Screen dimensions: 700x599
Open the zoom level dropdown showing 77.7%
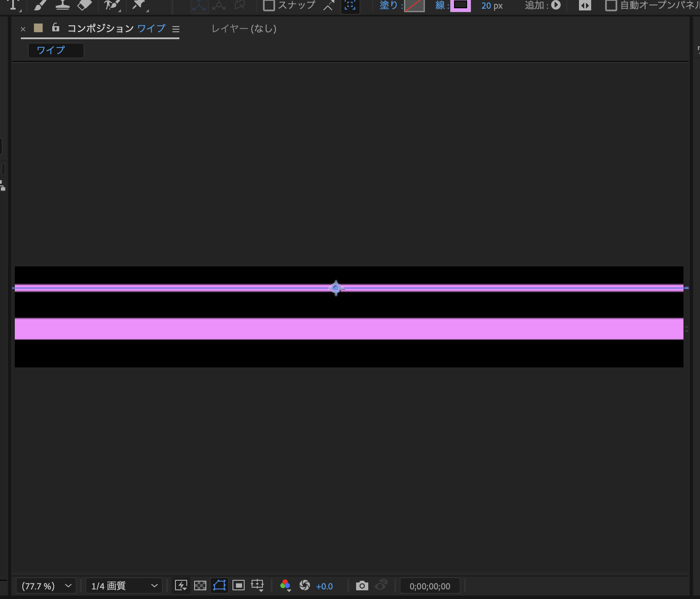45,586
